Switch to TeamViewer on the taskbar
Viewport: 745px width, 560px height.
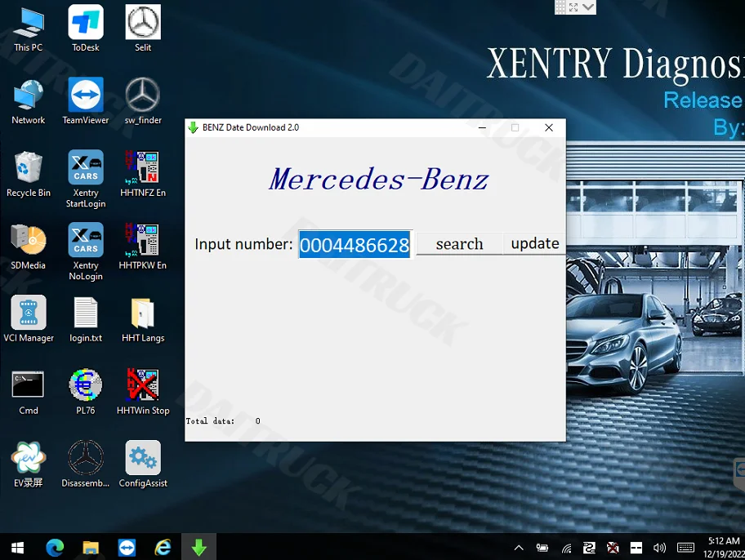[127, 548]
